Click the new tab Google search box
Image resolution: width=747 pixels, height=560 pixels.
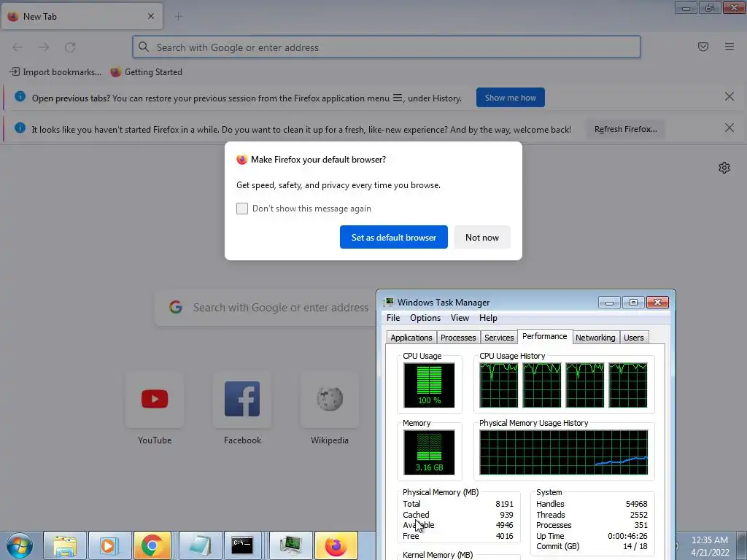pyautogui.click(x=266, y=308)
